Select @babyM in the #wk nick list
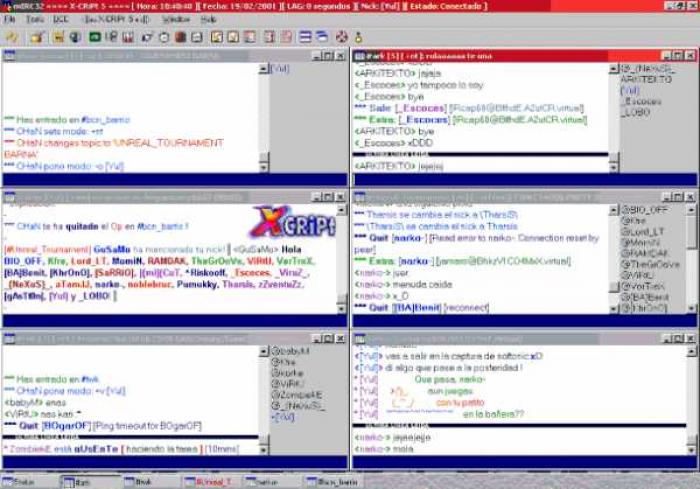Screen dimensions: 700x489 coord(291,351)
